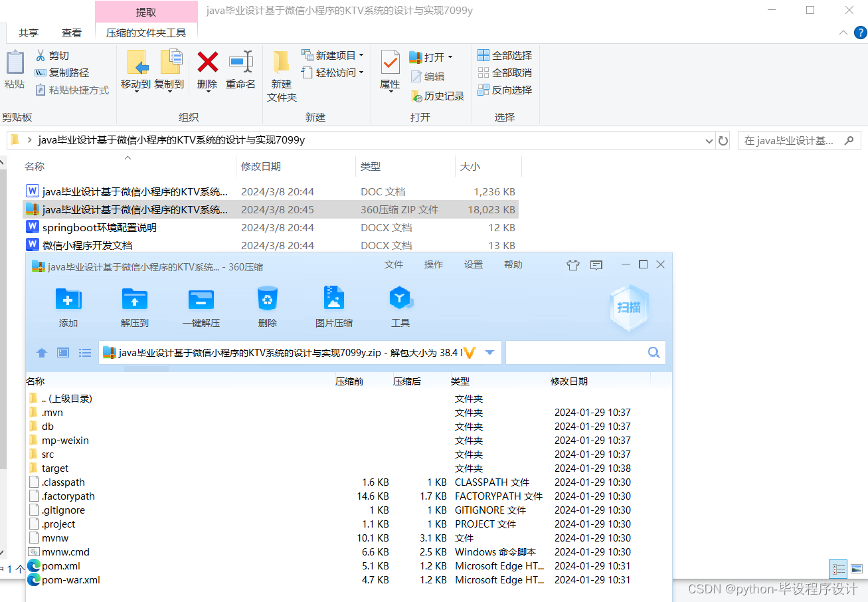
Task: Click 剪切 in the Explorer ribbon
Action: 52,56
